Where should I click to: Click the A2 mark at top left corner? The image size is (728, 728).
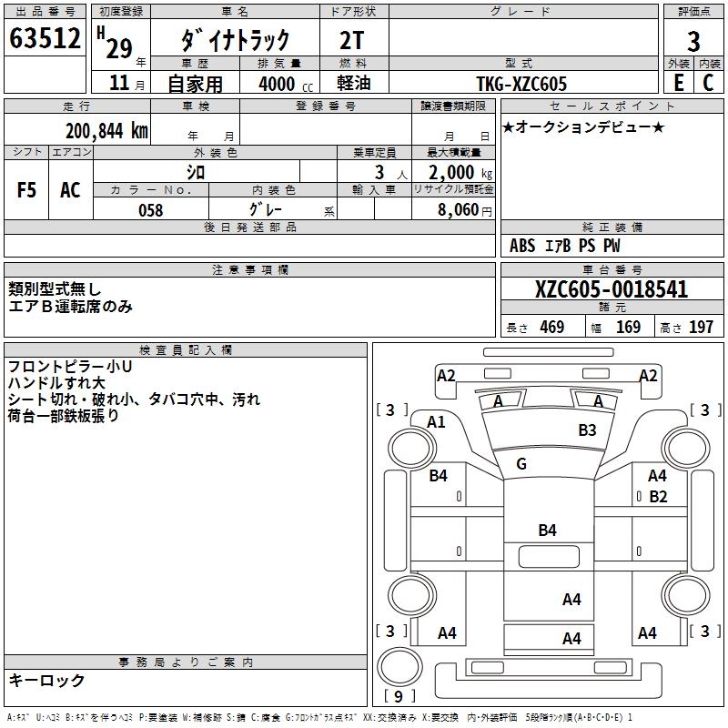[x=446, y=375]
